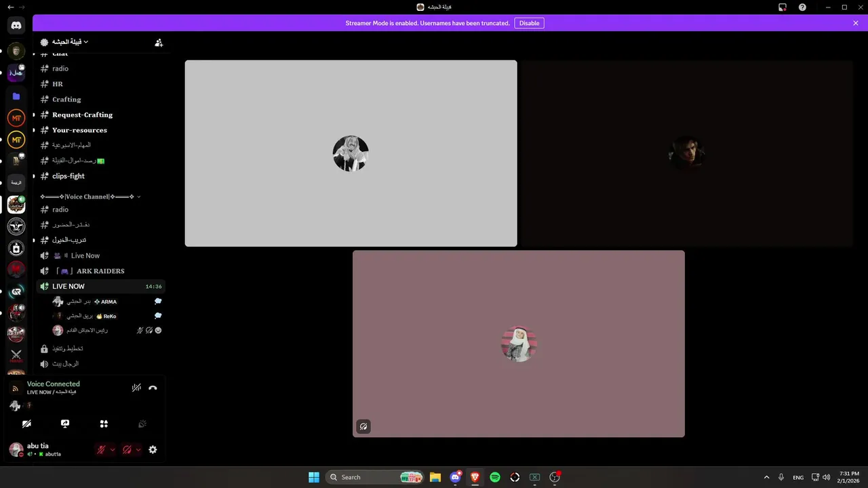Show hidden system tray icons chevron

coord(766,477)
